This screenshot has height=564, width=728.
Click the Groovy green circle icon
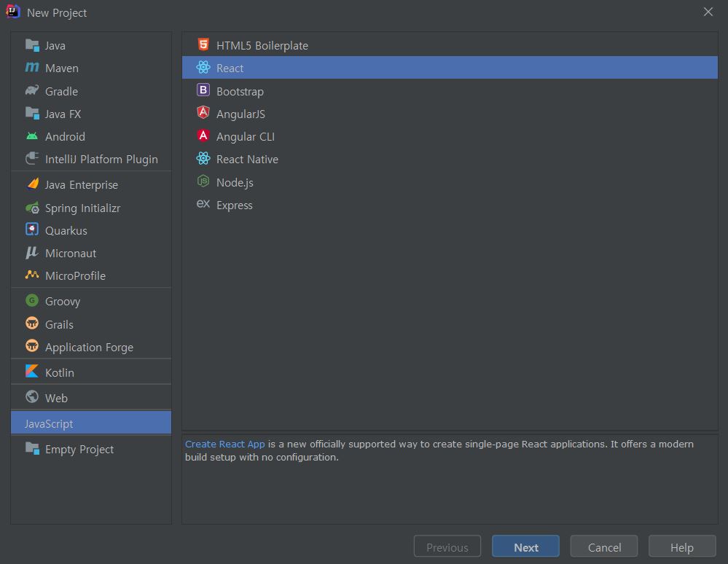[x=32, y=301]
